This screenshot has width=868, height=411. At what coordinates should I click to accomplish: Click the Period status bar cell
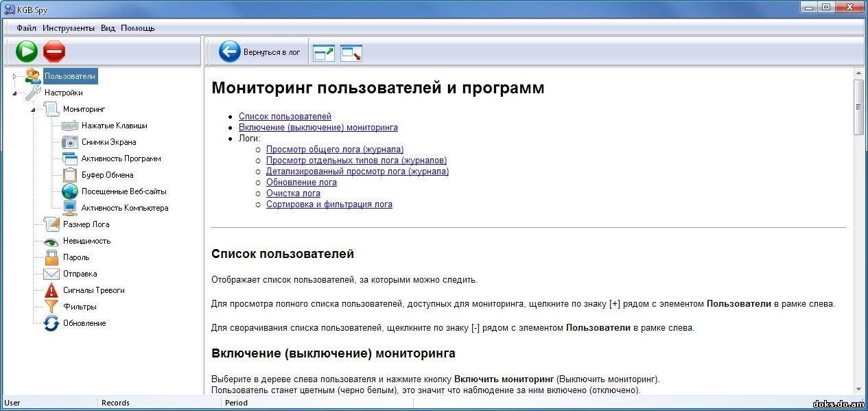coord(316,403)
